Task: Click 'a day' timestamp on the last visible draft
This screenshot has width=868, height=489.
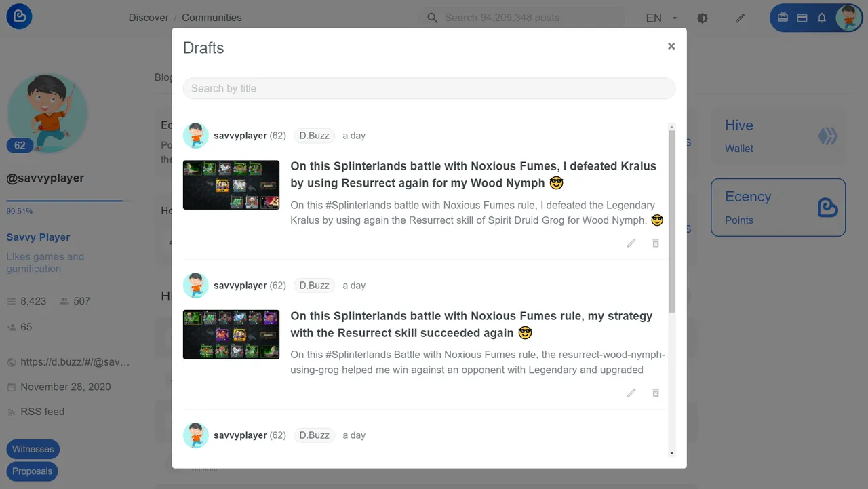Action: click(x=354, y=435)
